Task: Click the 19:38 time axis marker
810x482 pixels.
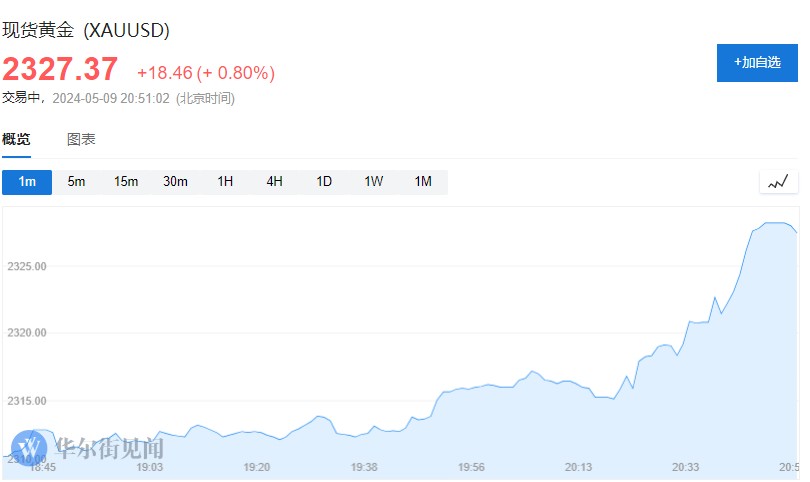Action: [x=364, y=467]
